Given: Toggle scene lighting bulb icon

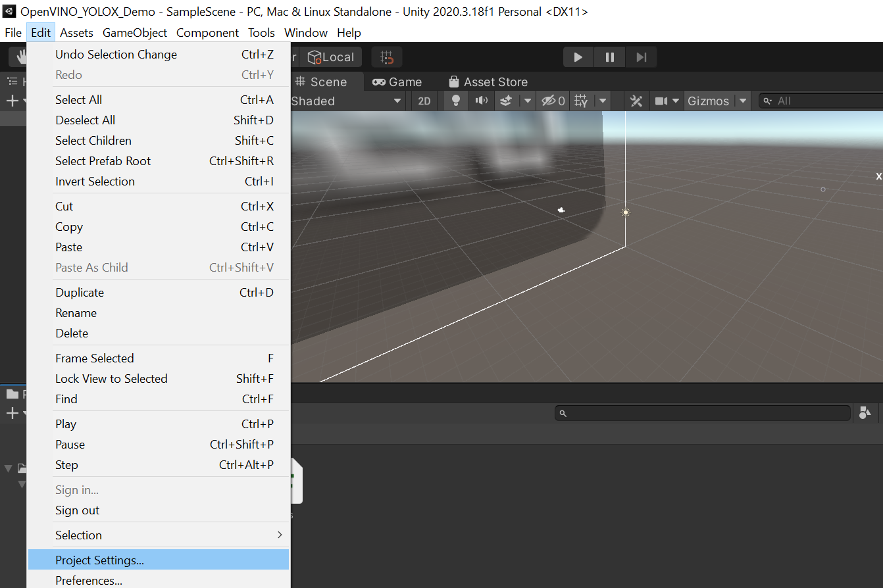Looking at the screenshot, I should 455,101.
